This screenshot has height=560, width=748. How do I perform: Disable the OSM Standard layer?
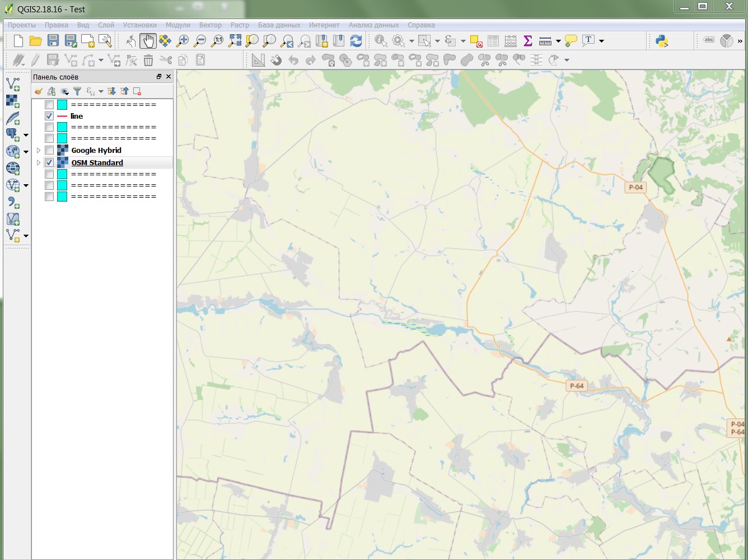[49, 162]
